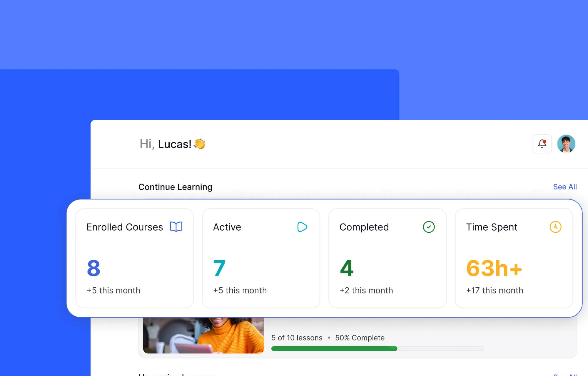The width and height of the screenshot is (588, 376).
Task: Open the notification bell
Action: click(542, 144)
